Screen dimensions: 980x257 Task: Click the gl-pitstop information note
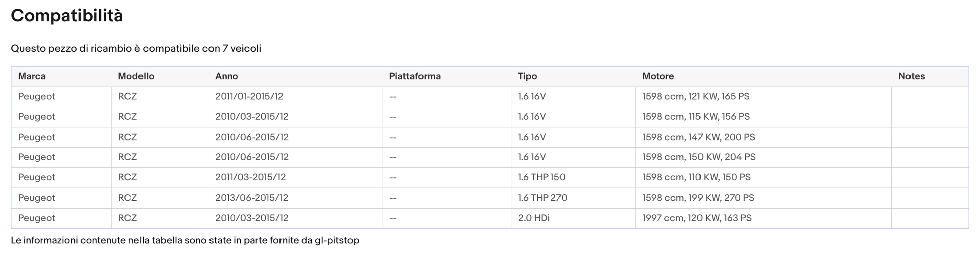pos(185,241)
